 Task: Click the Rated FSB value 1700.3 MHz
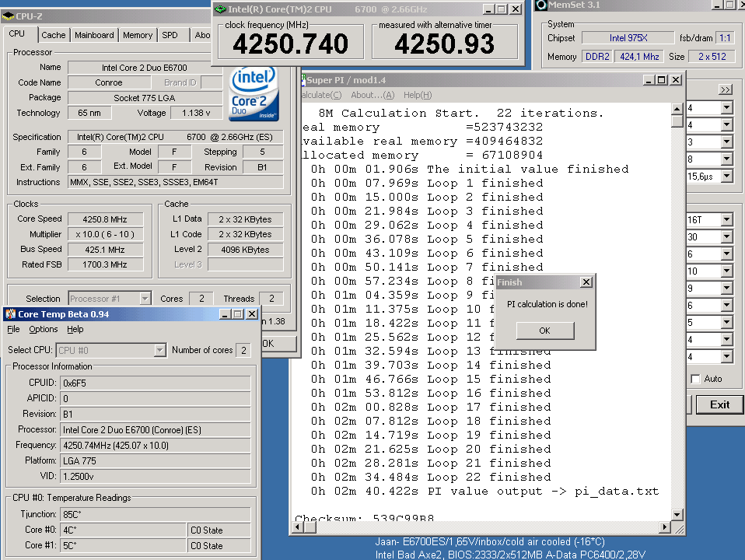106,264
